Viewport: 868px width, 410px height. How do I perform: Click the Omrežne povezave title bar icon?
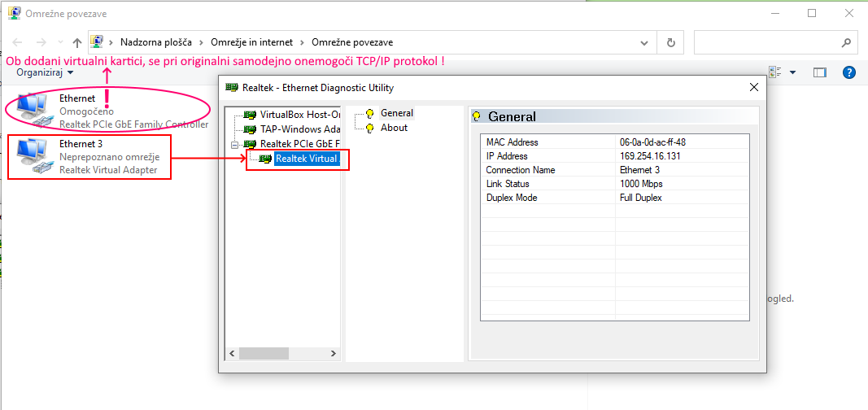14,13
